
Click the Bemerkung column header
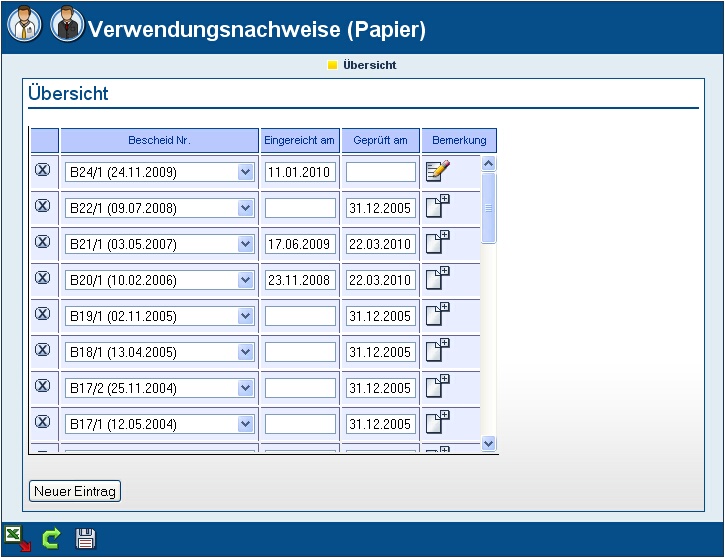pos(459,141)
